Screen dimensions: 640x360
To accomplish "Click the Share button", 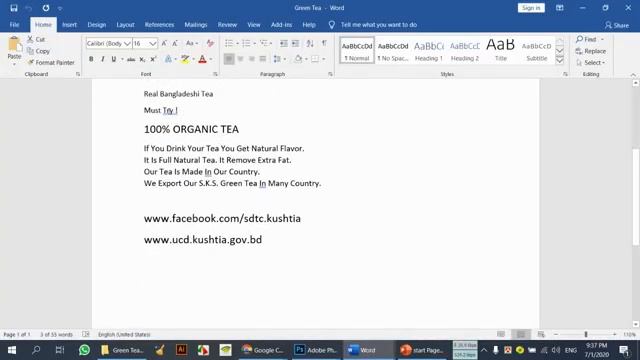I will [x=617, y=25].
